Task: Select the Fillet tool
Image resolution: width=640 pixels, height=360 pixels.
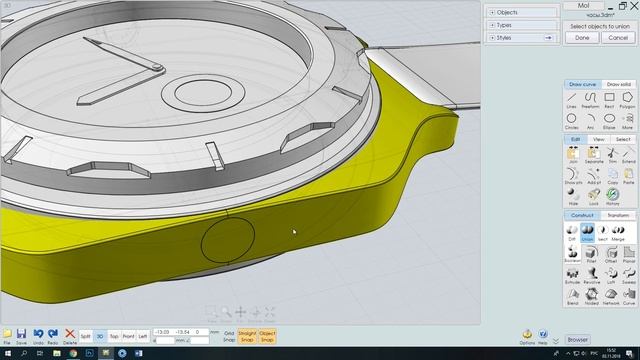Action: tap(591, 255)
